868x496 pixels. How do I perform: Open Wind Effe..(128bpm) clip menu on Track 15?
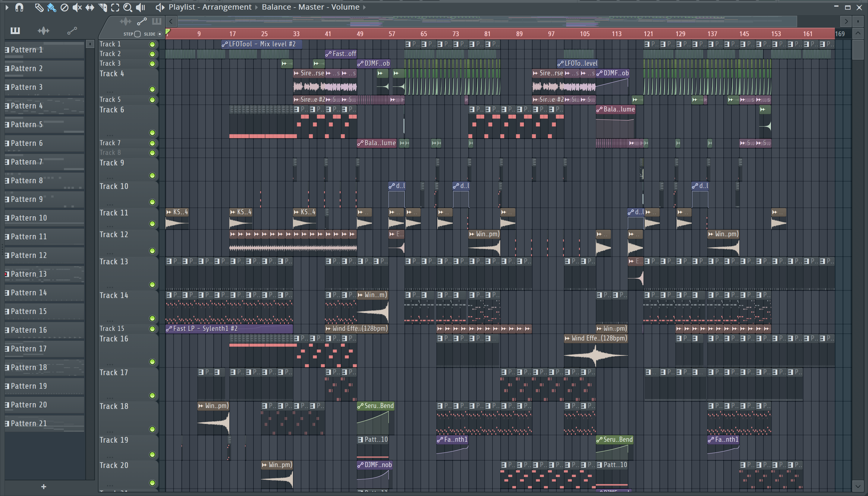pos(329,329)
